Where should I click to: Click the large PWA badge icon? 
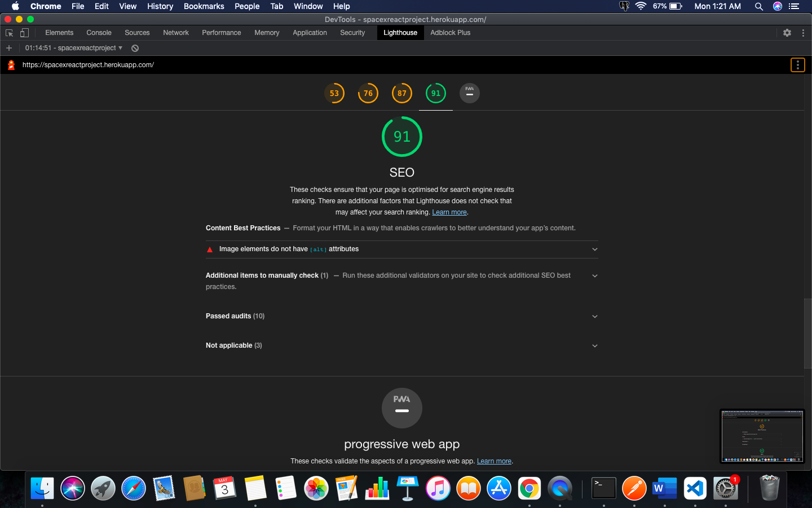tap(402, 408)
